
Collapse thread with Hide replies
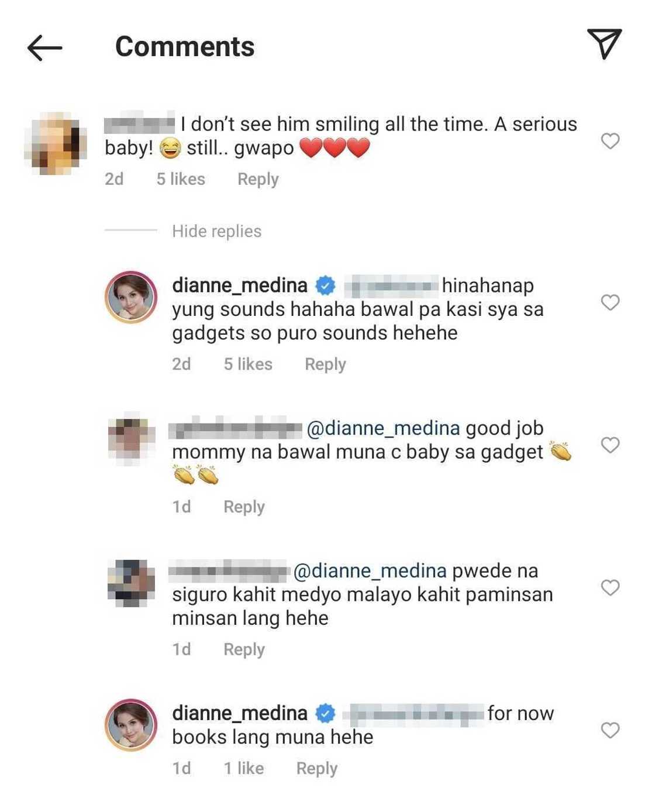point(216,231)
